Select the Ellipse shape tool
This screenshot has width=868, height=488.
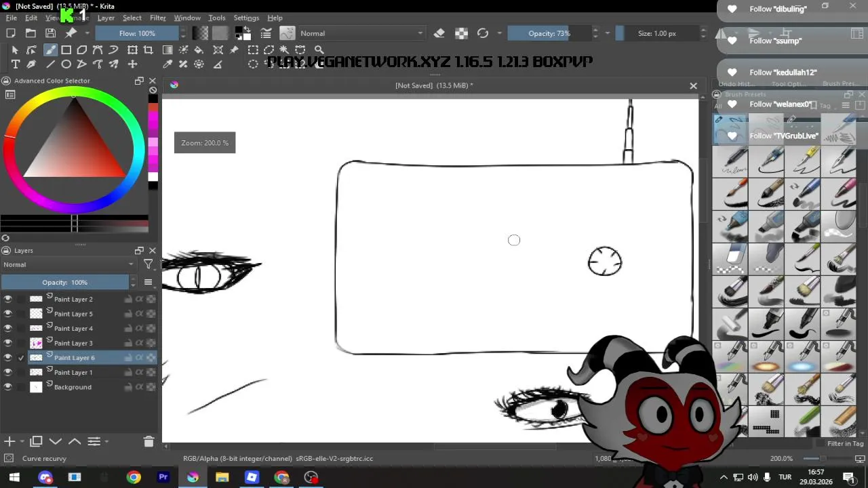[66, 64]
